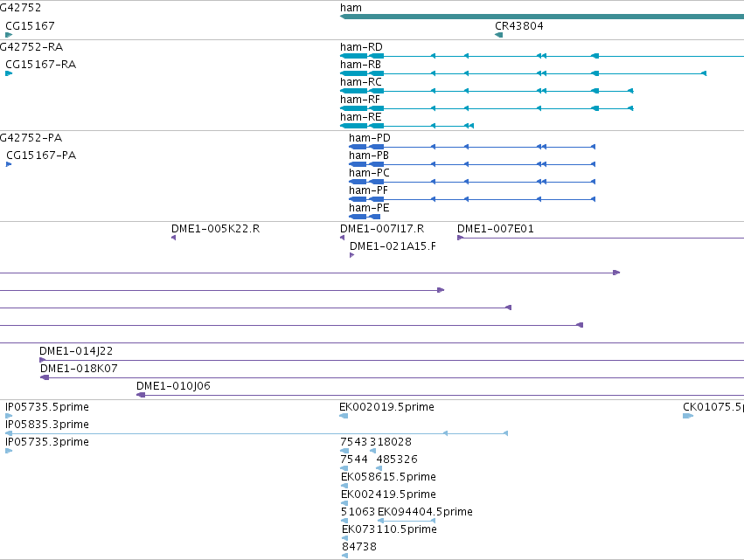Click the CG15167-PA arrow glyph
Screen dimensions: 744x560
pyautogui.click(x=9, y=164)
